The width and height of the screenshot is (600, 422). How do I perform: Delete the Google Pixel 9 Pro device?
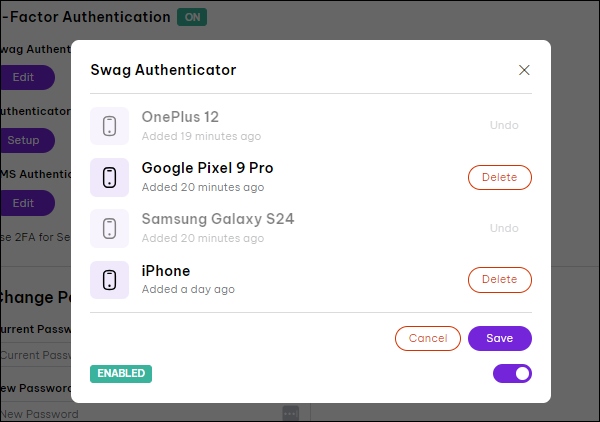point(499,177)
